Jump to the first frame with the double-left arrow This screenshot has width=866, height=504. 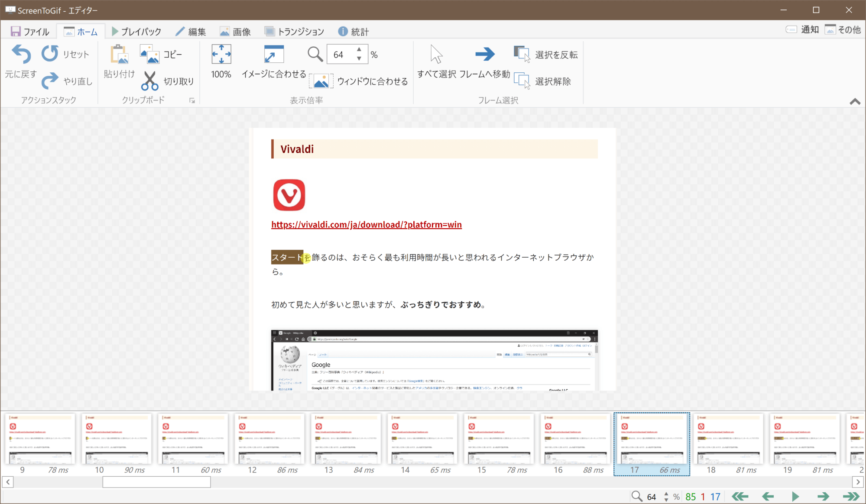740,496
